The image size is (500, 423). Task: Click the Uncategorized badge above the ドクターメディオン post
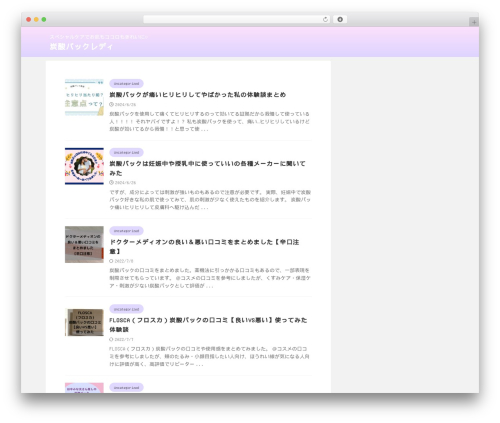coord(126,231)
